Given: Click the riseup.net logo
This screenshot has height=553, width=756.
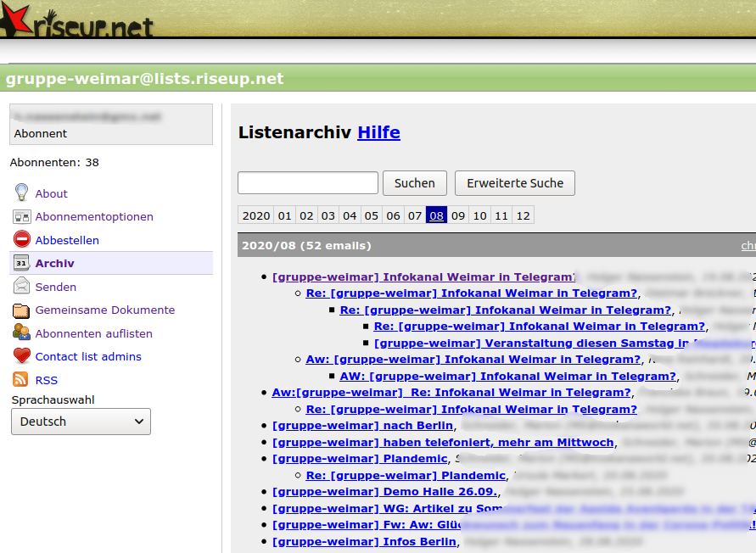Looking at the screenshot, I should (78, 21).
